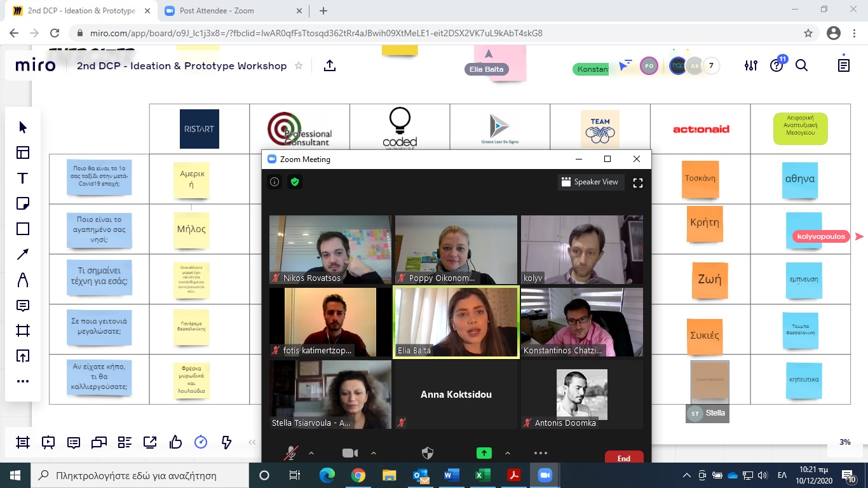Expand video options arrow beside camera
The height and width of the screenshot is (488, 868).
(x=374, y=453)
